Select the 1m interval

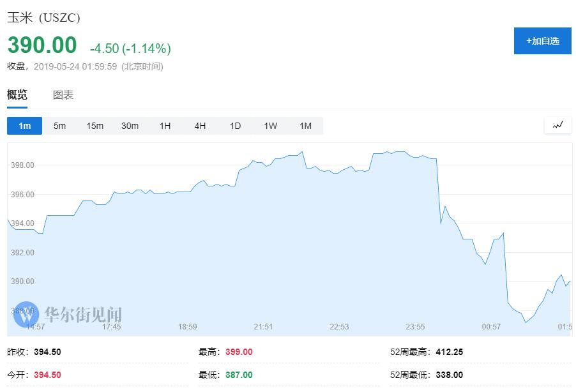point(24,126)
